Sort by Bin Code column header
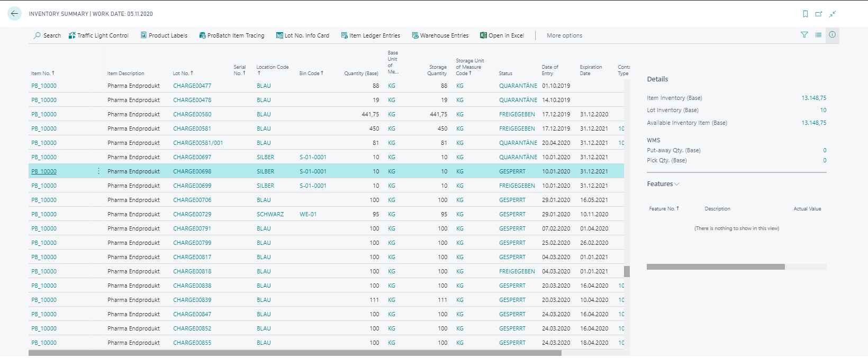Viewport: 868px width, 358px height. point(311,74)
